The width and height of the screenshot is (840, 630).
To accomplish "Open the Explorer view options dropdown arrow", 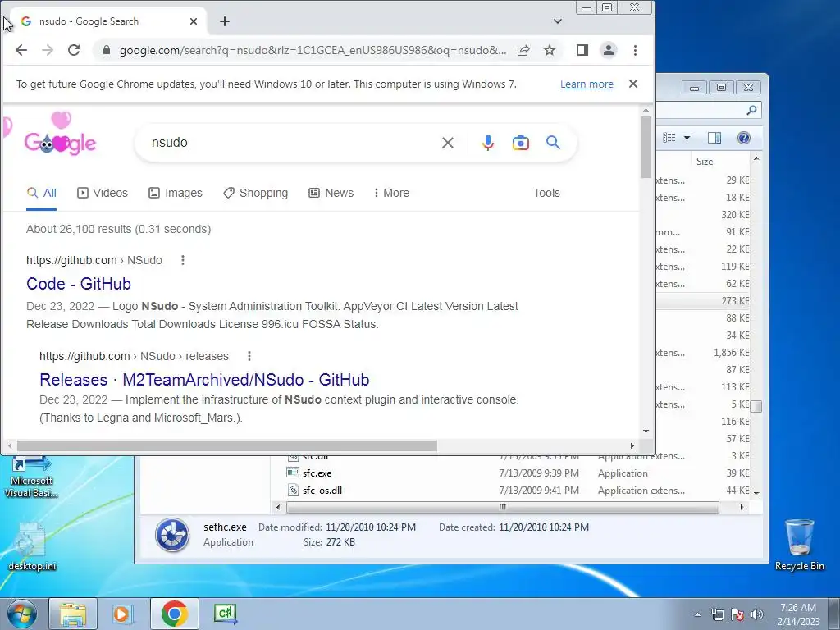I will (687, 138).
